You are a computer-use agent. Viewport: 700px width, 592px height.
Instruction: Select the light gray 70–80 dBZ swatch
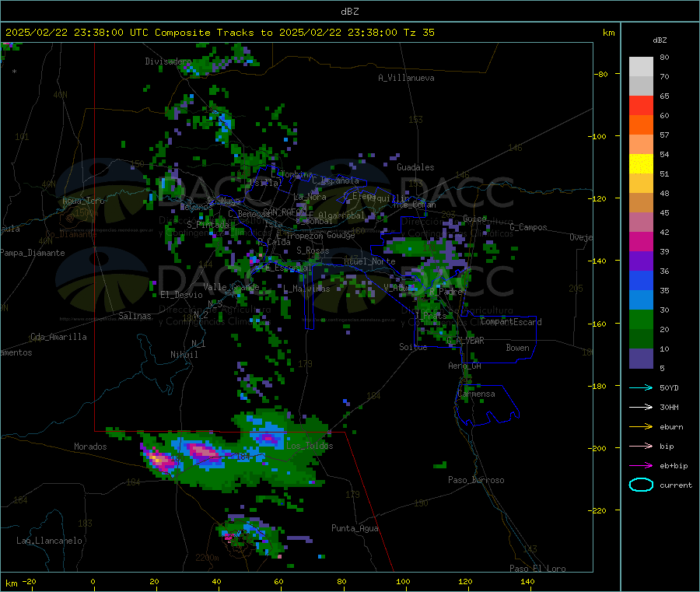641,67
